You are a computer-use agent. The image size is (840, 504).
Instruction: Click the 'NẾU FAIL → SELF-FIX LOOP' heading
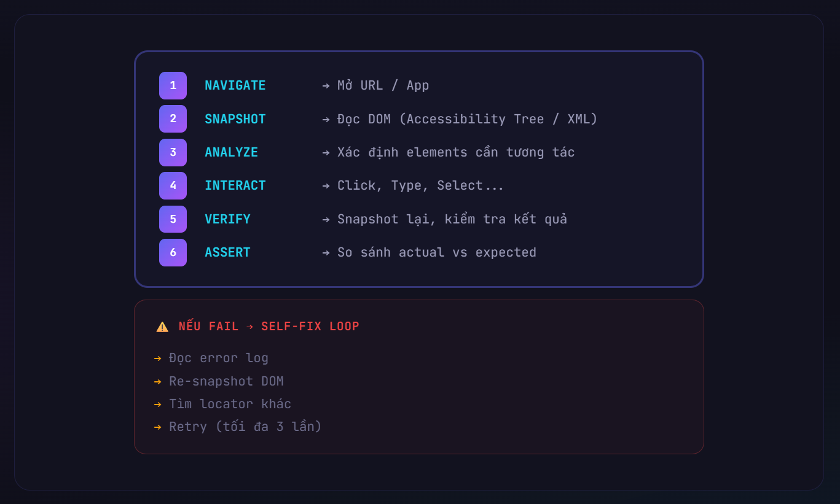pos(269,327)
